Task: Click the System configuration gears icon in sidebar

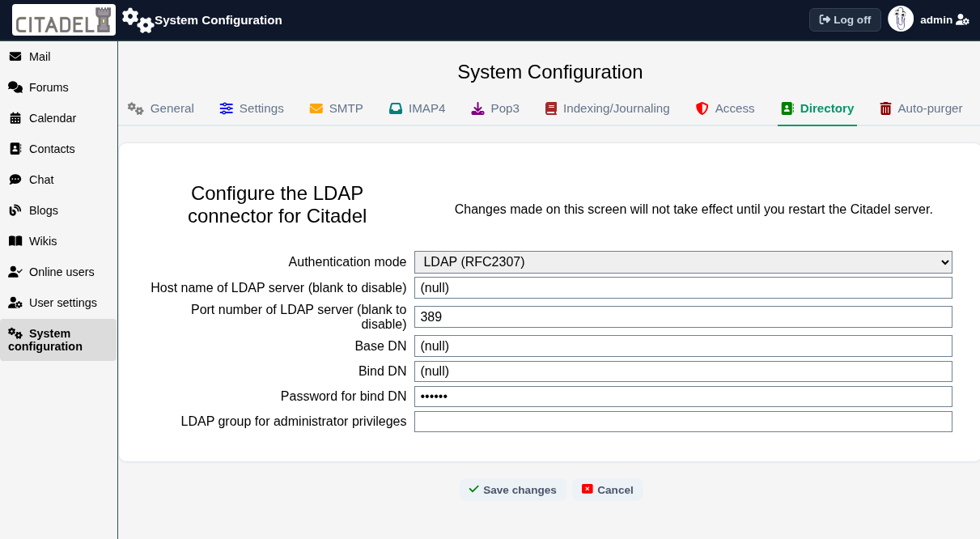Action: [15, 333]
